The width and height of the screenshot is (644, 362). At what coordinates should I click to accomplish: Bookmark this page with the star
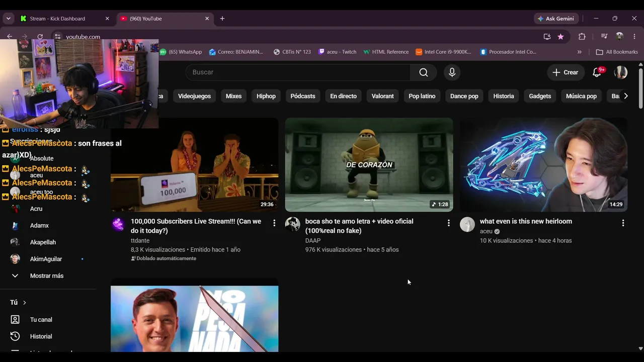(560, 36)
